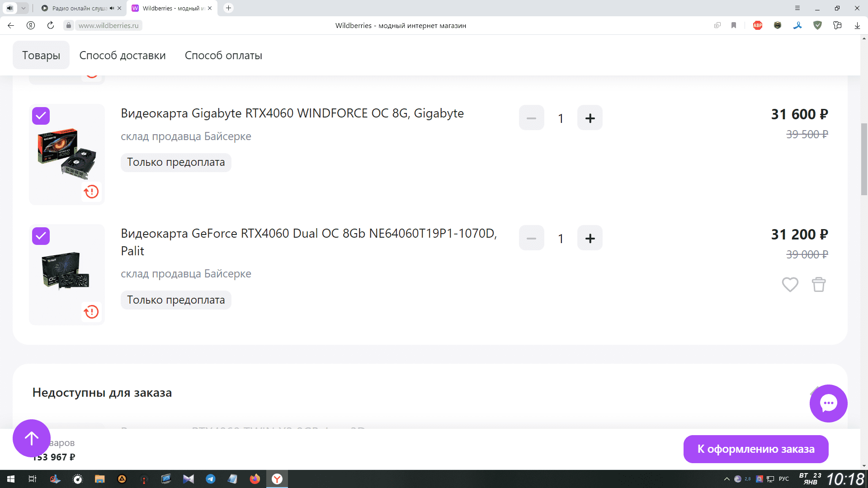Click red warning icon on Gigabyte thumbnail
Image resolution: width=868 pixels, height=488 pixels.
click(91, 192)
